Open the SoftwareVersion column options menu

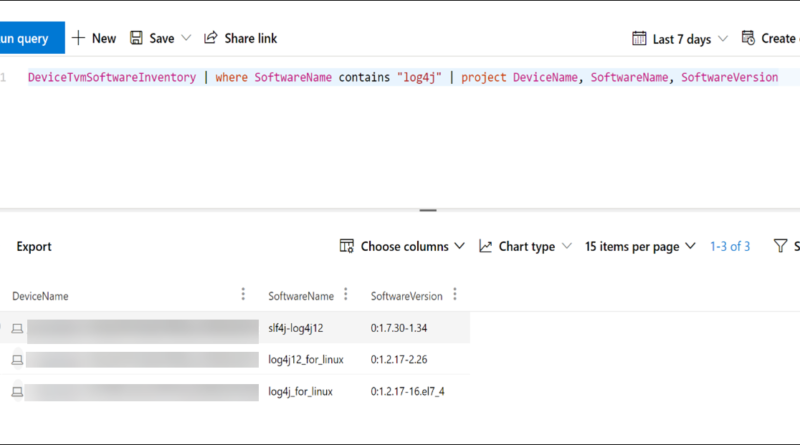(x=455, y=294)
